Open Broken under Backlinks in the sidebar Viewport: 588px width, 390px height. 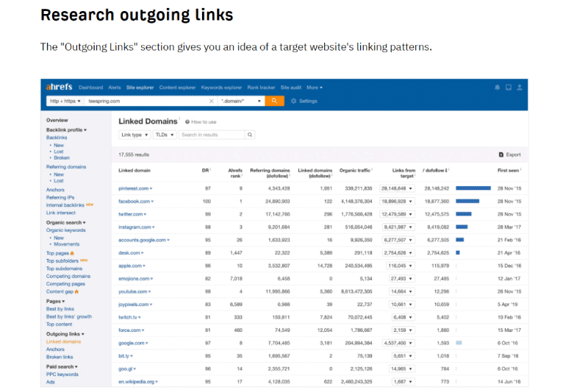coord(62,157)
